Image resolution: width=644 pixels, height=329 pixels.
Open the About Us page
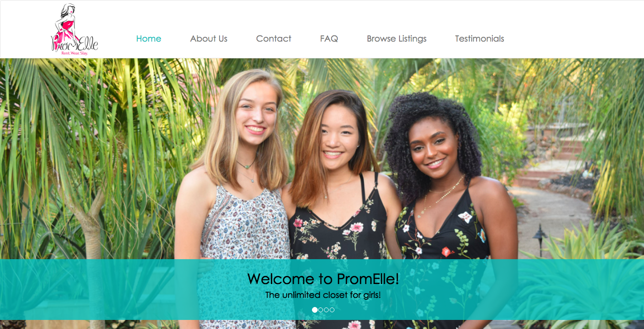click(209, 39)
